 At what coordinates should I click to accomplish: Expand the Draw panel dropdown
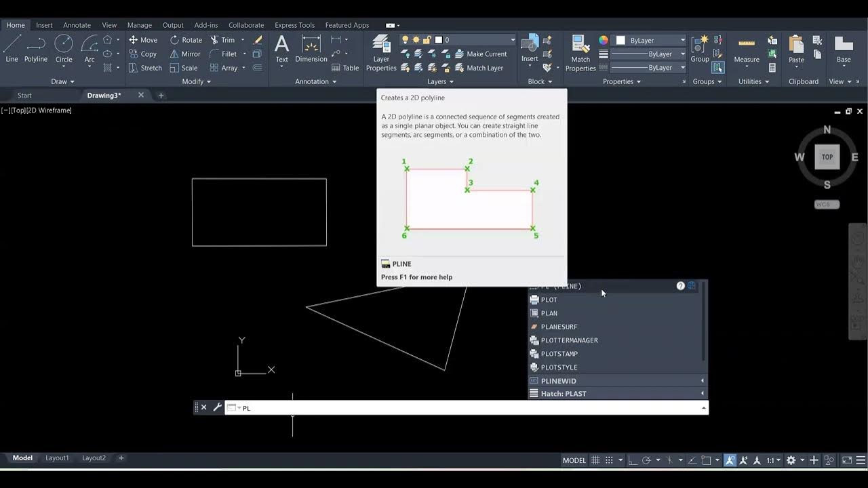63,81
